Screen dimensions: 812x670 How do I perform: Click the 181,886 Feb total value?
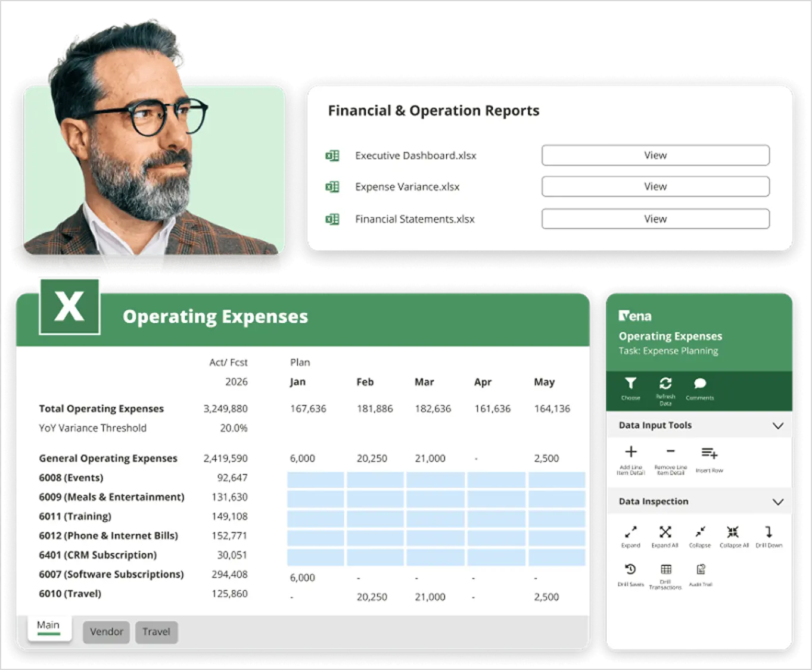(375, 409)
